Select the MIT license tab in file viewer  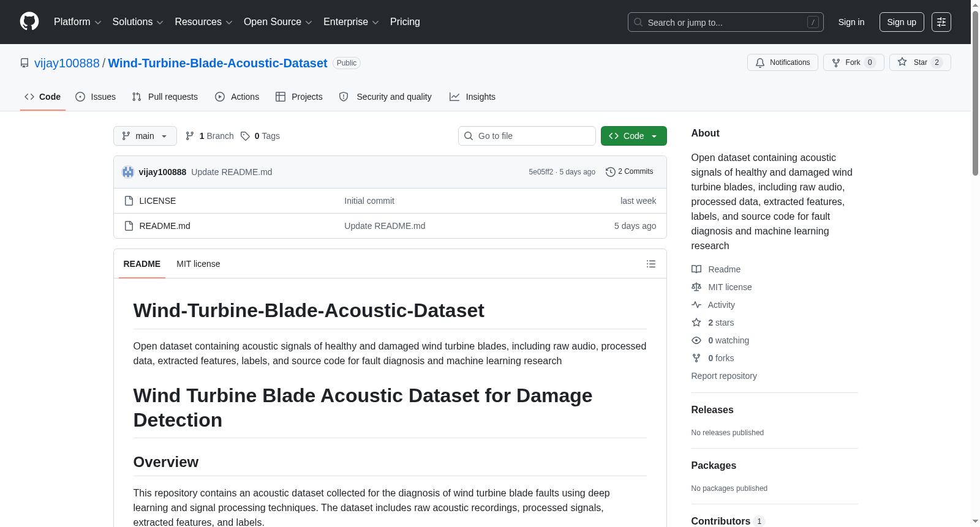pyautogui.click(x=198, y=264)
